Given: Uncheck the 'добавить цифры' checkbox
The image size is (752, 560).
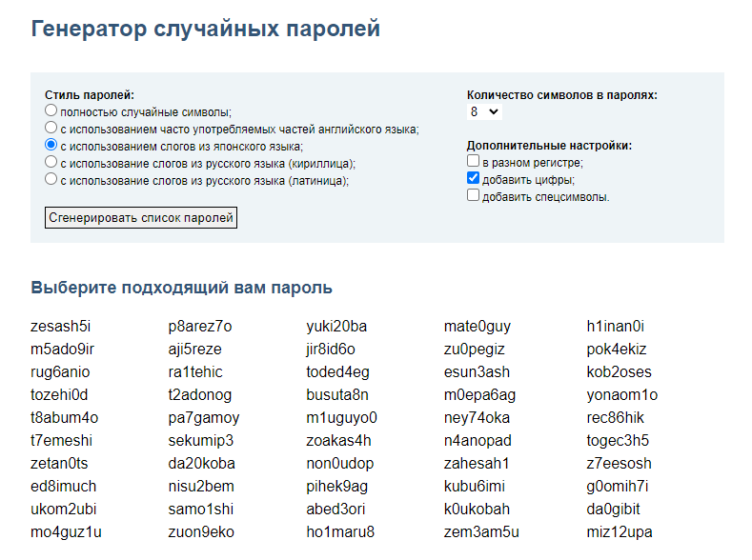Looking at the screenshot, I should (473, 178).
